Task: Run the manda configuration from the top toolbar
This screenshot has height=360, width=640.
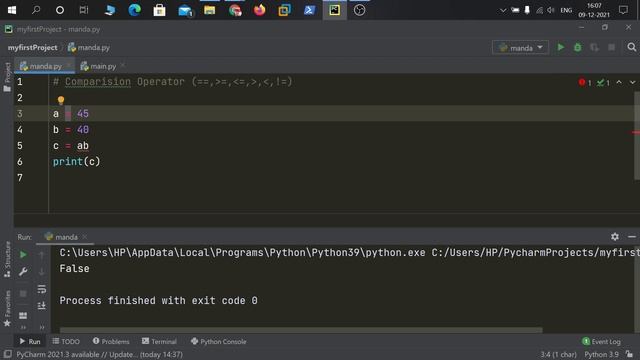Action: [561, 47]
